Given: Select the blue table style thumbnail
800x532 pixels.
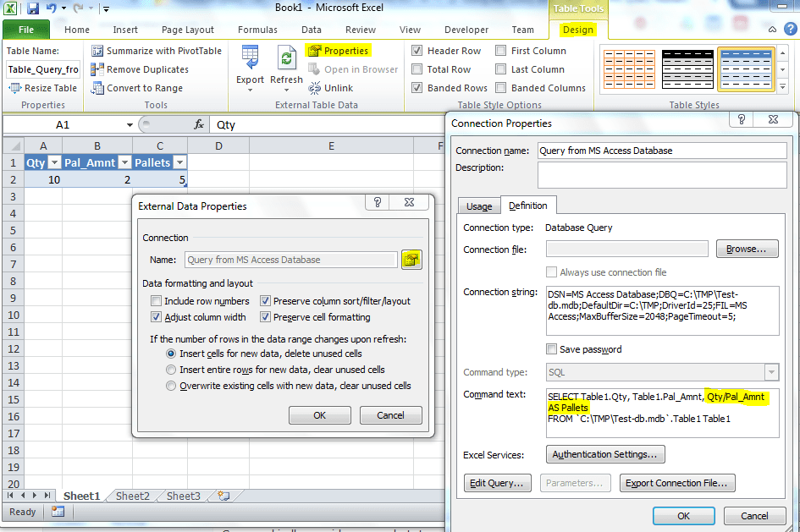Looking at the screenshot, I should (746, 69).
